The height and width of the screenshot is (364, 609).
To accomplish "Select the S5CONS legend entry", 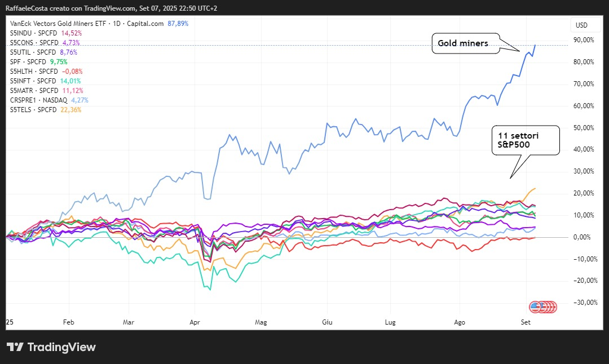I will point(45,43).
